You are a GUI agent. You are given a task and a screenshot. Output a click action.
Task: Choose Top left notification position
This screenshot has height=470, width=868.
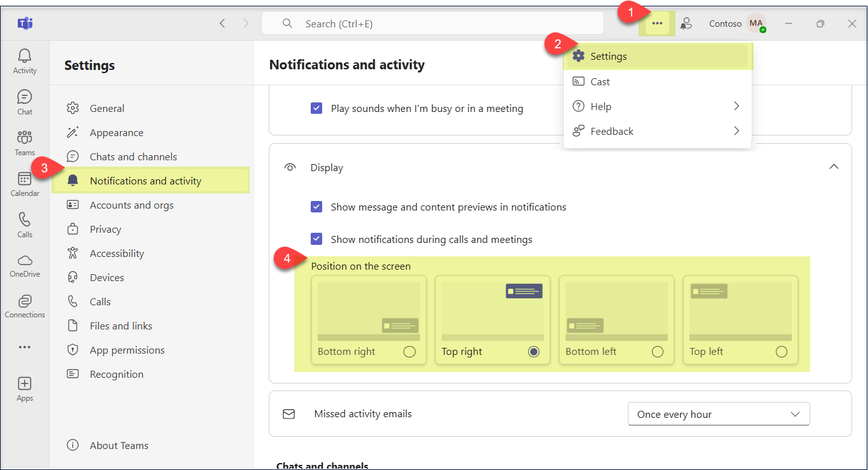[x=781, y=352]
